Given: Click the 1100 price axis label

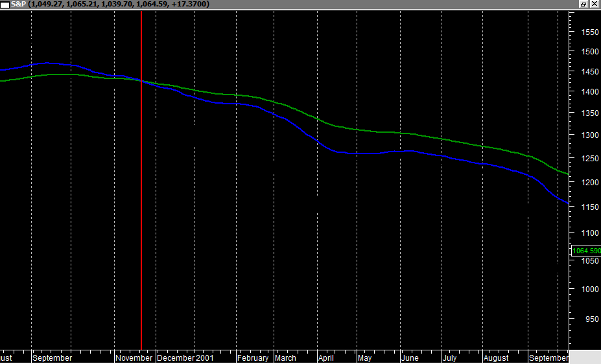Looking at the screenshot, I should (x=590, y=233).
